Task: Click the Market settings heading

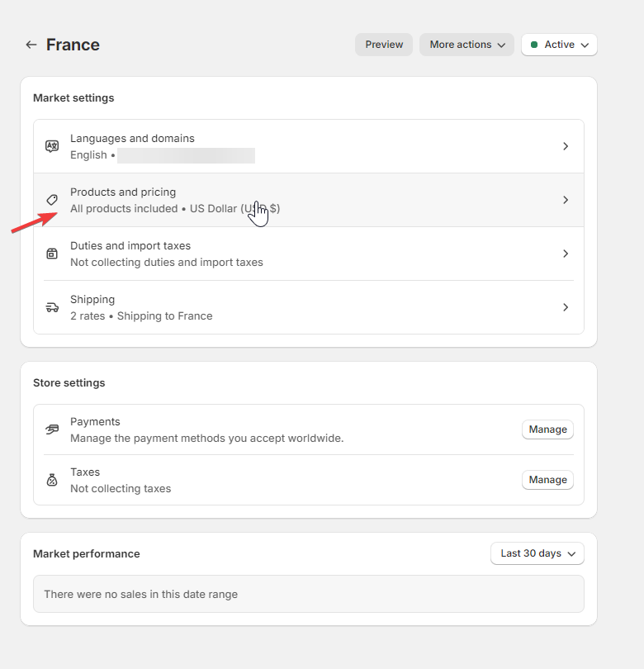Action: (73, 97)
